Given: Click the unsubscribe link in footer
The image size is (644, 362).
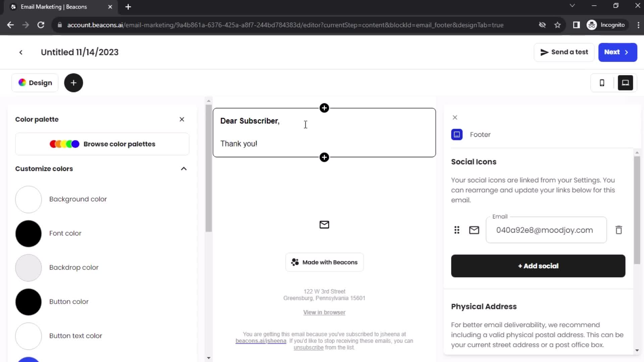Looking at the screenshot, I should tap(308, 347).
